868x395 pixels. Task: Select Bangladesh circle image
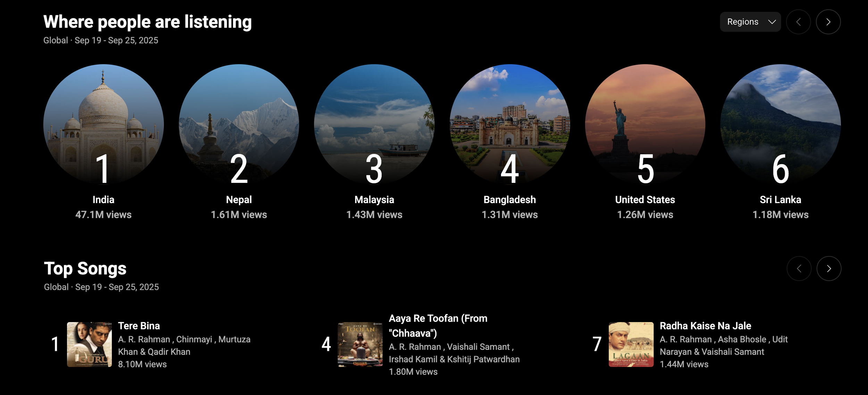point(510,124)
